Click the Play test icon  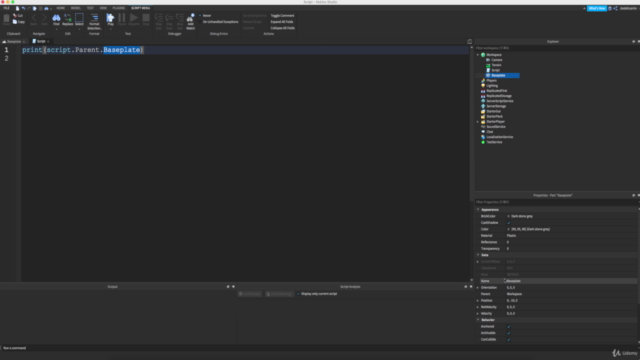tap(110, 18)
